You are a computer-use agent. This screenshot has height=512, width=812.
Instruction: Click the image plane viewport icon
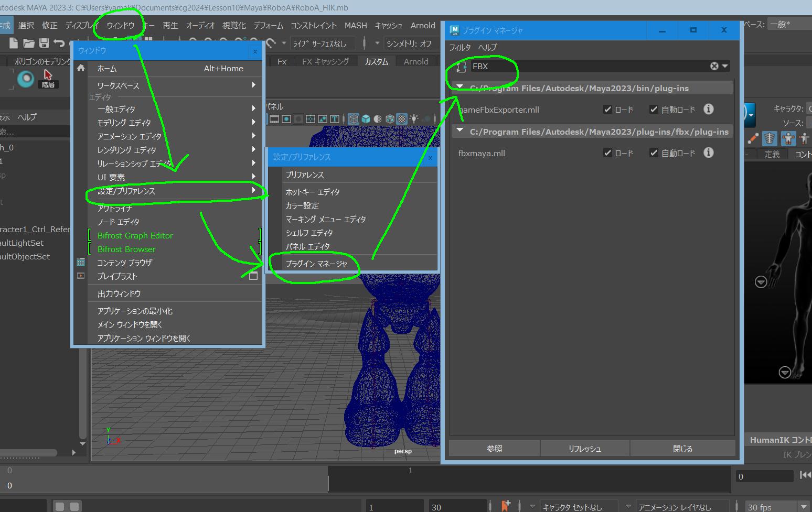coord(322,119)
